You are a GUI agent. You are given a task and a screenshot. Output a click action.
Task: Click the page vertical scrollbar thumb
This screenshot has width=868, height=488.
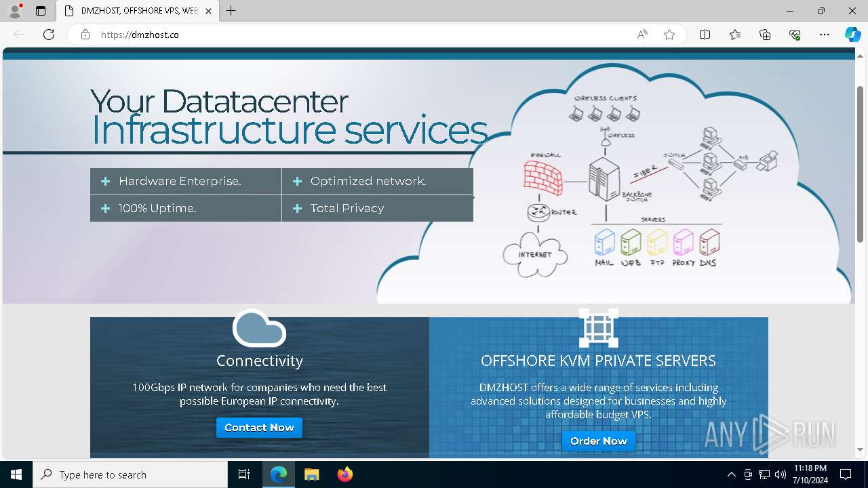coord(860,163)
